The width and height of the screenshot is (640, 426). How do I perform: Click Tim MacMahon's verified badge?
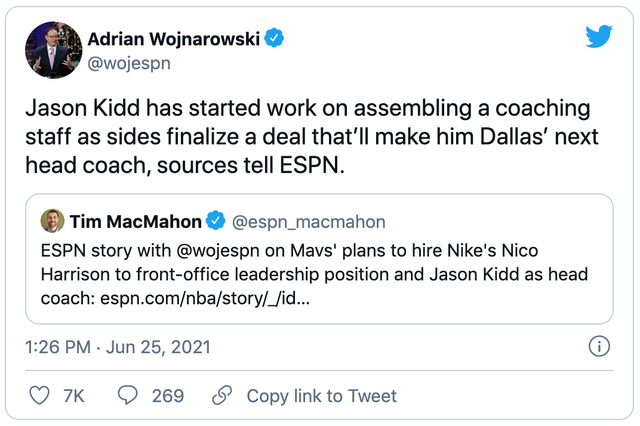point(215,221)
